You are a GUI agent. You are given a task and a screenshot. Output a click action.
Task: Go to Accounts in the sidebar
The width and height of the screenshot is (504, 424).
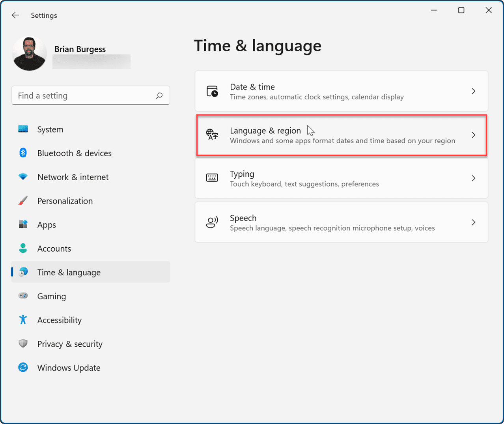click(x=54, y=248)
